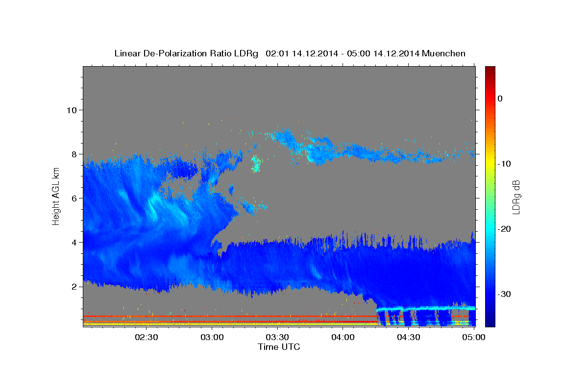
Task: Click the colorbar value '-30'
Action: click(504, 294)
